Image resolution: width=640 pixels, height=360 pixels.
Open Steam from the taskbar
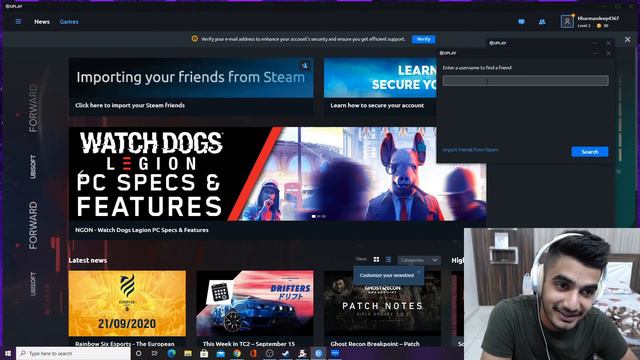[x=286, y=353]
